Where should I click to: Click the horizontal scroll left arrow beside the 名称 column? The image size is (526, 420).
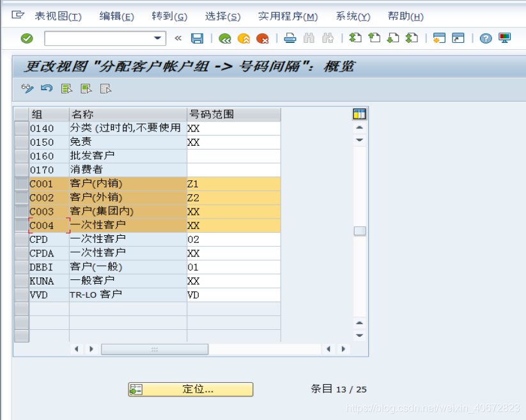point(76,349)
